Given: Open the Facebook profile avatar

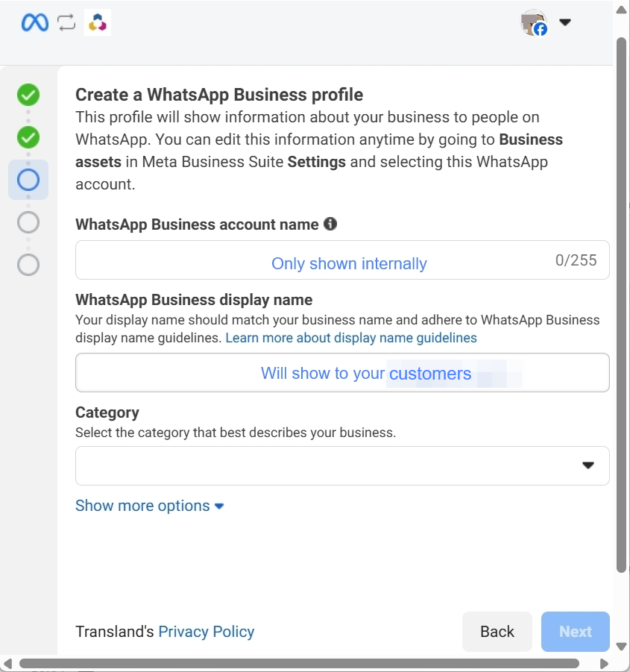Looking at the screenshot, I should click(x=534, y=22).
